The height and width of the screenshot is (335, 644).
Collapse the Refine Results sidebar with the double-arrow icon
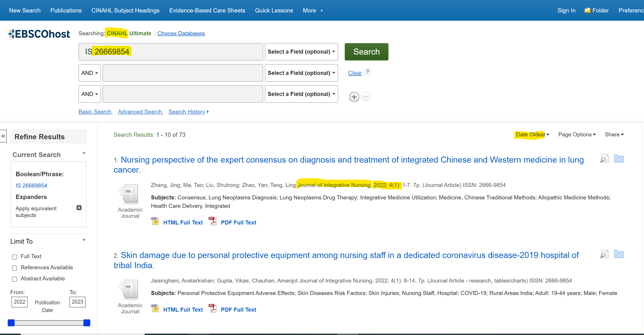pyautogui.click(x=3, y=136)
